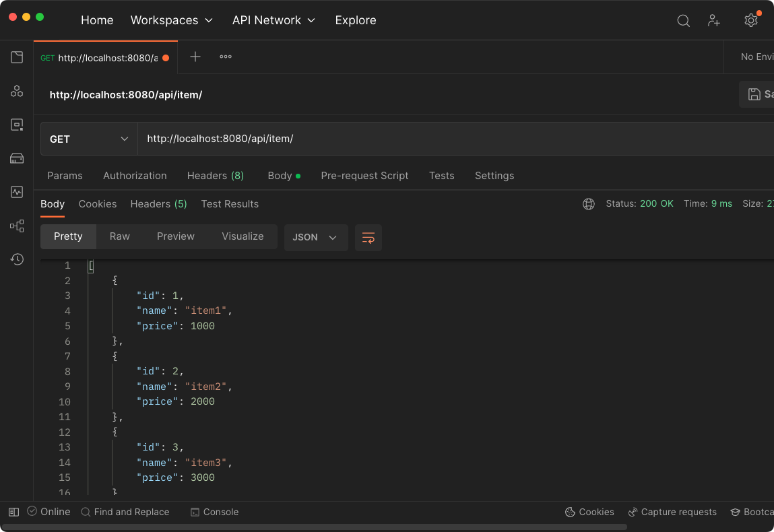This screenshot has height=532, width=774.
Task: Switch to Visualize view
Action: [x=243, y=236]
